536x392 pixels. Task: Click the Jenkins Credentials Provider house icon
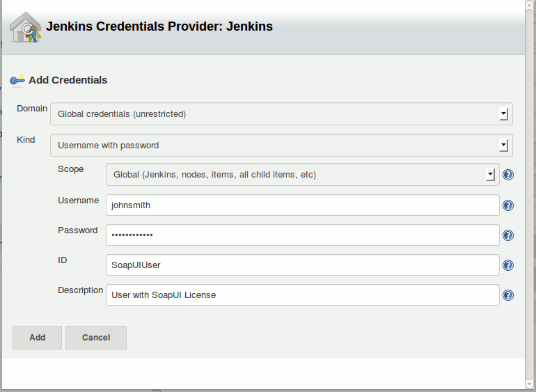click(26, 27)
